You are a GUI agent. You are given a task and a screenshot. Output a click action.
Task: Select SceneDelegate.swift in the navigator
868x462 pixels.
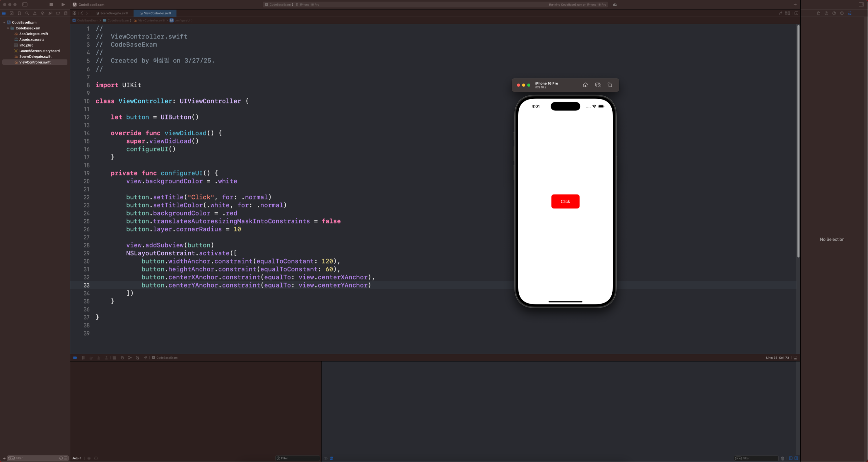[35, 57]
